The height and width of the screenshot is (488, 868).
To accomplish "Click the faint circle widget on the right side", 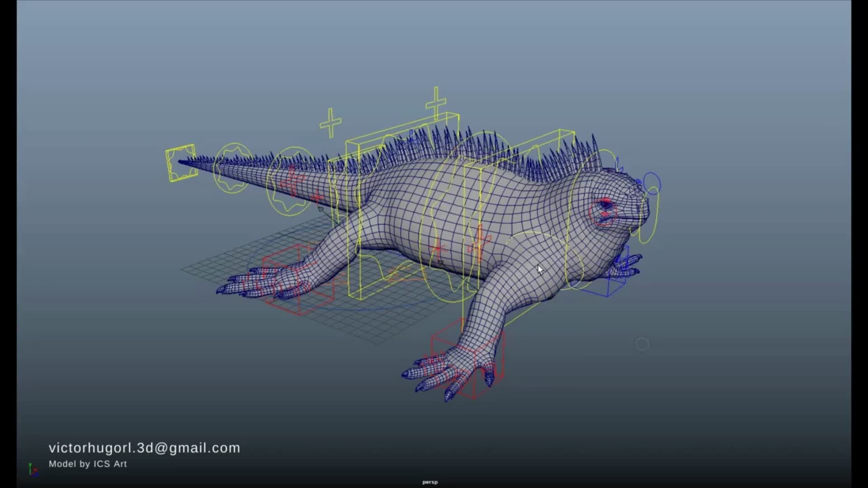I will click(642, 344).
